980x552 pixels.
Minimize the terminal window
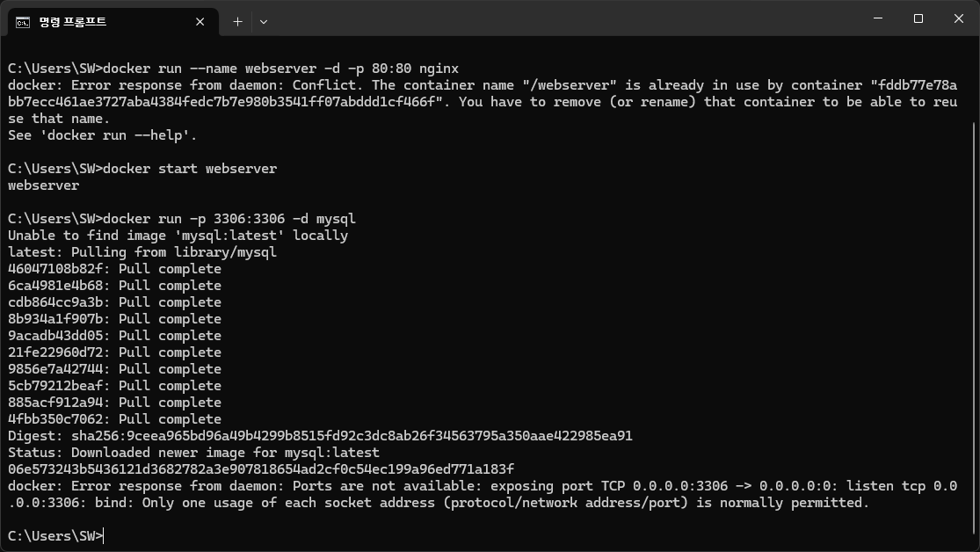tap(877, 18)
